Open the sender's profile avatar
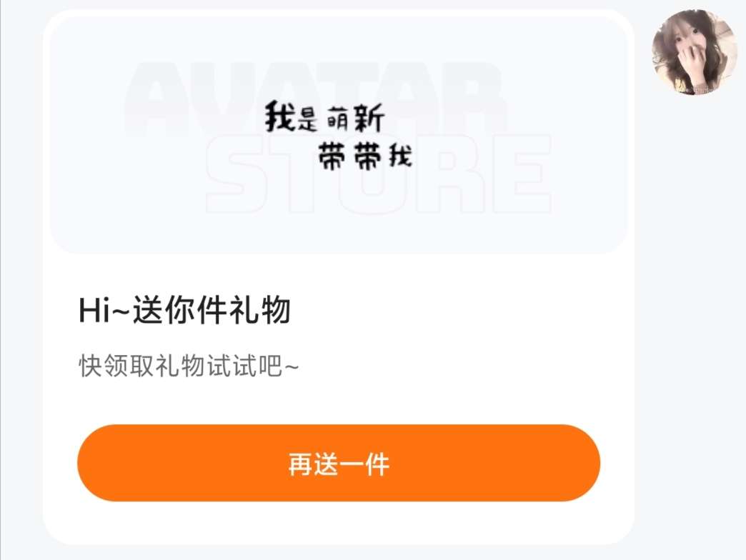 tap(694, 52)
